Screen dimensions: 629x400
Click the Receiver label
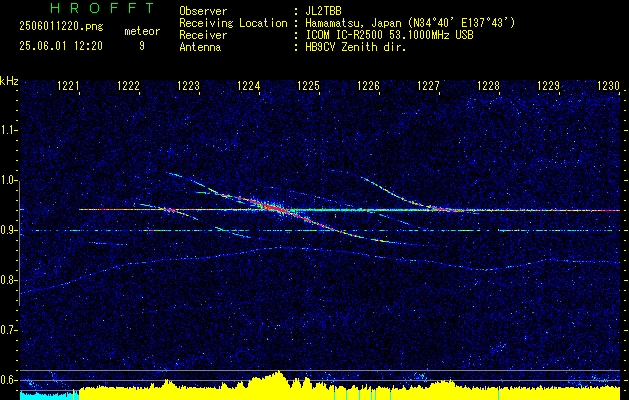[x=203, y=35]
